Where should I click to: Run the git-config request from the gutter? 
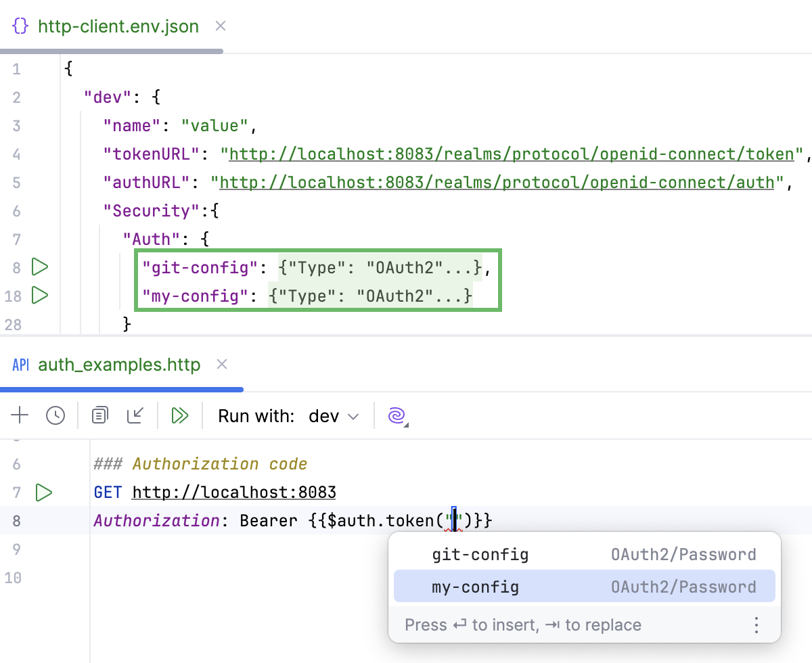tap(39, 267)
